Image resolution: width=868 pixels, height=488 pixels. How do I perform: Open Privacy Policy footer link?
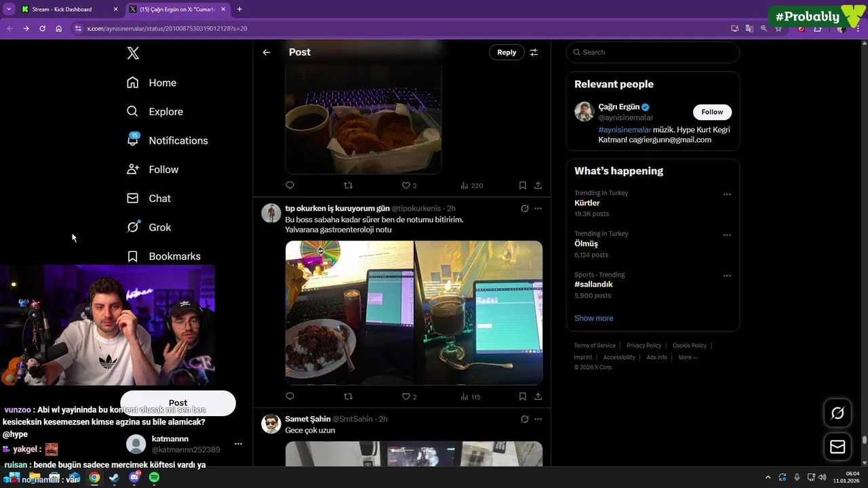click(644, 346)
